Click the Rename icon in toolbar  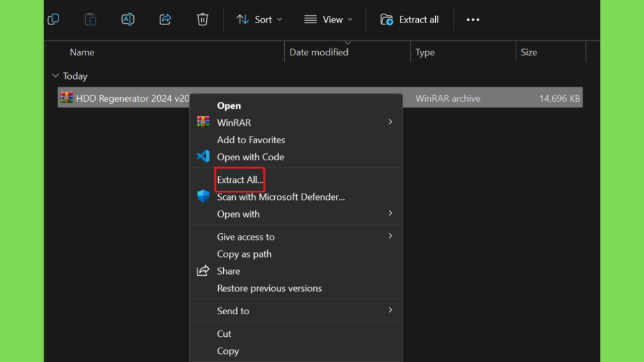click(x=128, y=19)
